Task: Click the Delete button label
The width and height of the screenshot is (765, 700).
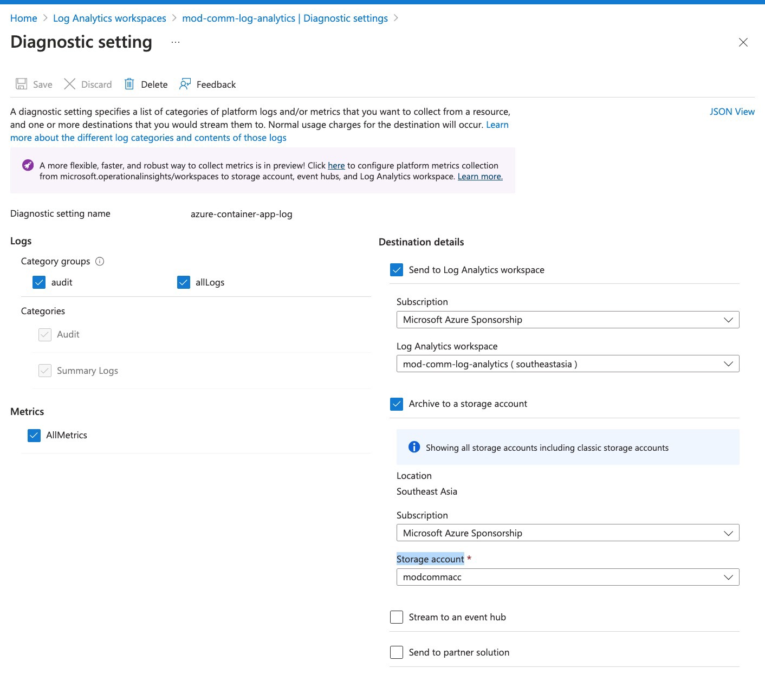Action: [x=154, y=85]
